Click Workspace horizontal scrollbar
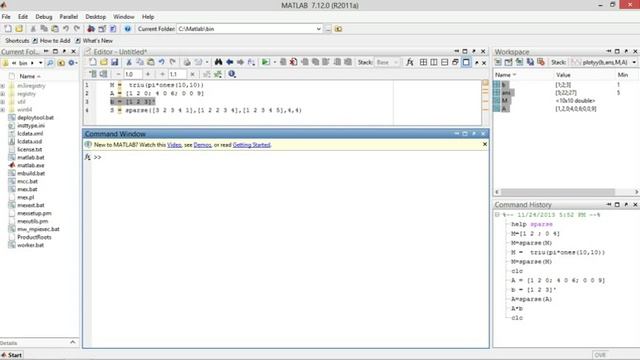This screenshot has height=360, width=640. pos(566,192)
